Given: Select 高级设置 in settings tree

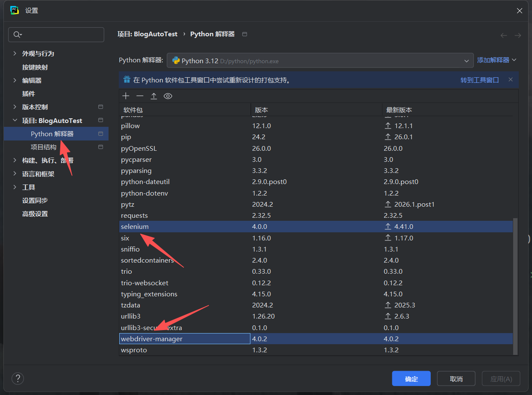Looking at the screenshot, I should pyautogui.click(x=35, y=214).
